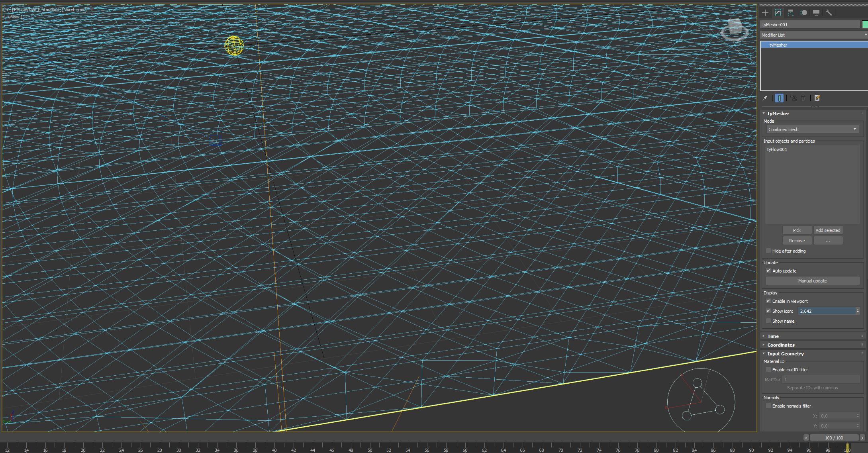This screenshot has width=868, height=453.
Task: Open the Combined mesh mode dropdown
Action: click(x=812, y=129)
